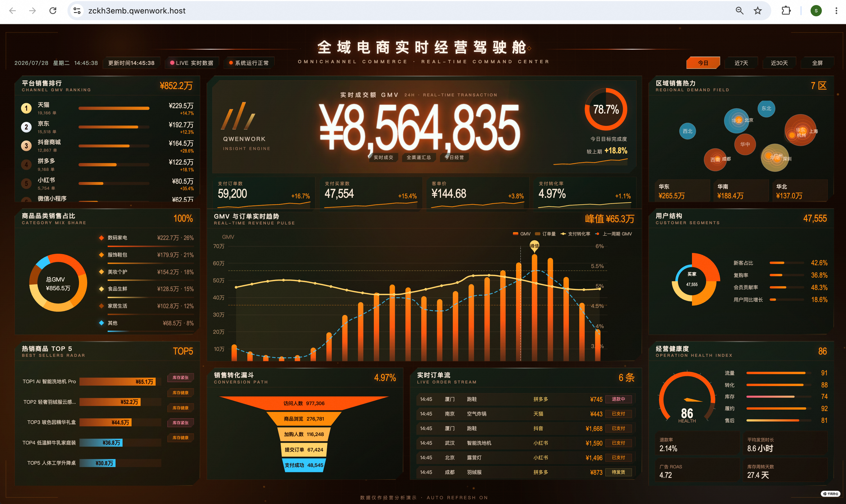Click the 数码家电 diamond legend marker
846x504 pixels.
pyautogui.click(x=101, y=238)
